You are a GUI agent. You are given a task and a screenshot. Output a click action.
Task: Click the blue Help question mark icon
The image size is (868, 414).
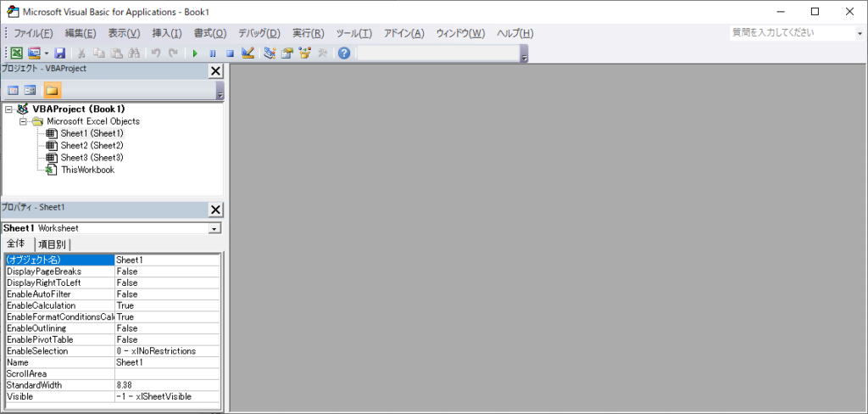(343, 53)
